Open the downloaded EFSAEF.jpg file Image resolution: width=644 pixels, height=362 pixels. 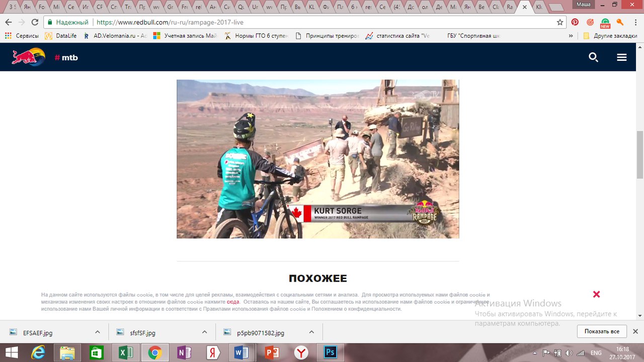pyautogui.click(x=38, y=332)
